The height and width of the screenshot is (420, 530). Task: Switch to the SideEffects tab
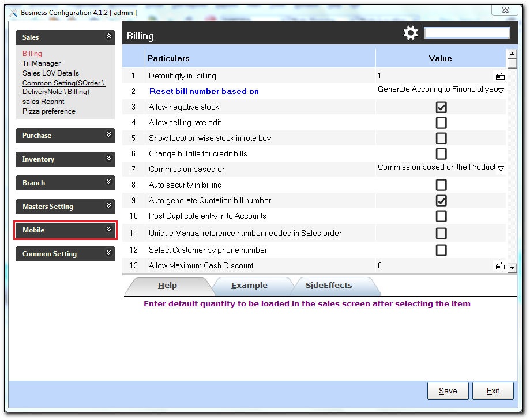tap(329, 286)
